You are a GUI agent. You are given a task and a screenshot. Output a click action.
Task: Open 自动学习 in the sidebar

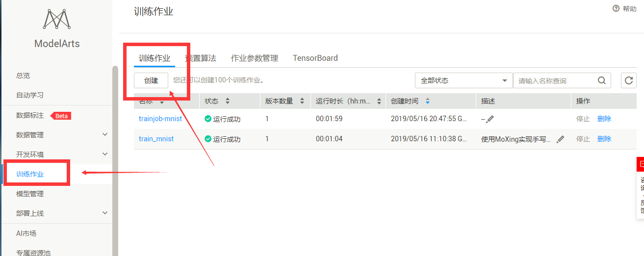click(x=30, y=95)
